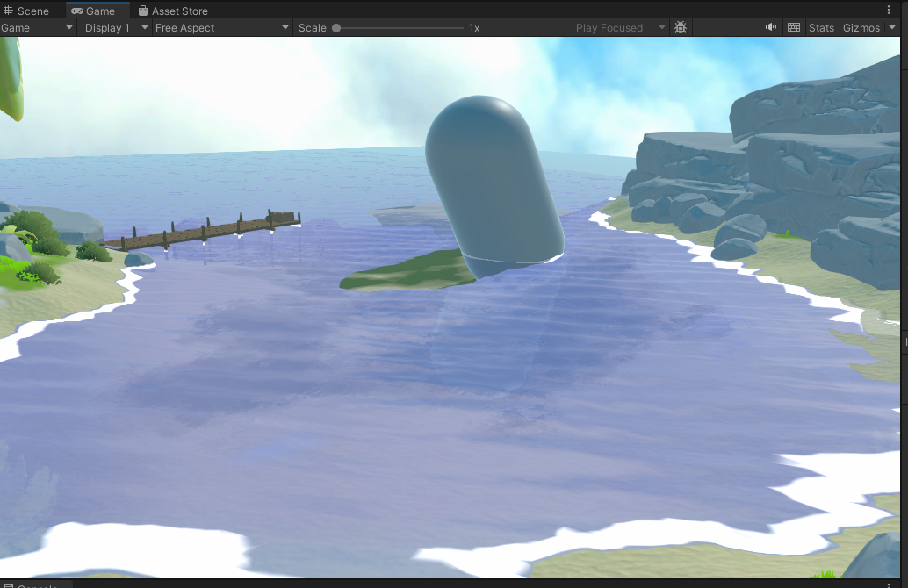The width and height of the screenshot is (908, 588).
Task: Open the Asset Store tab
Action: point(173,11)
